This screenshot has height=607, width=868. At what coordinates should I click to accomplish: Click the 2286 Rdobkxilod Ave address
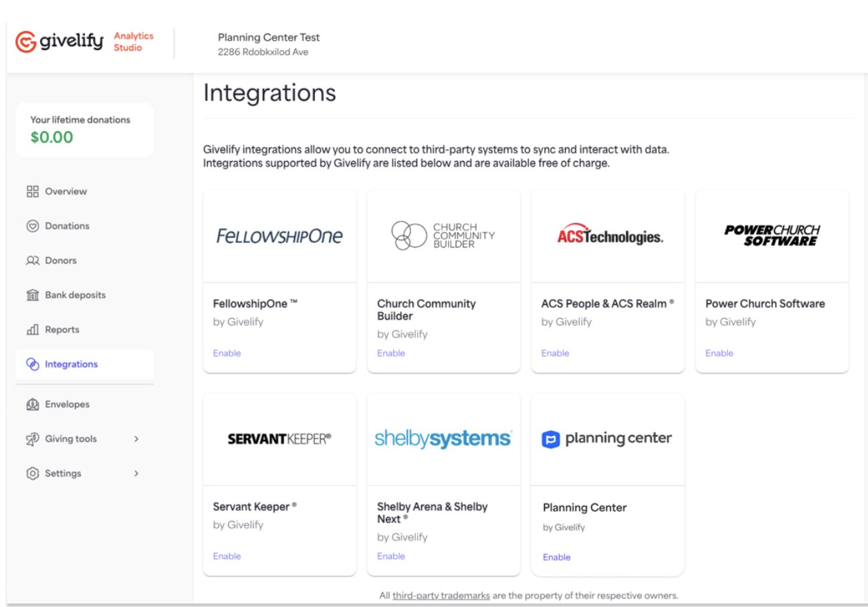[263, 52]
